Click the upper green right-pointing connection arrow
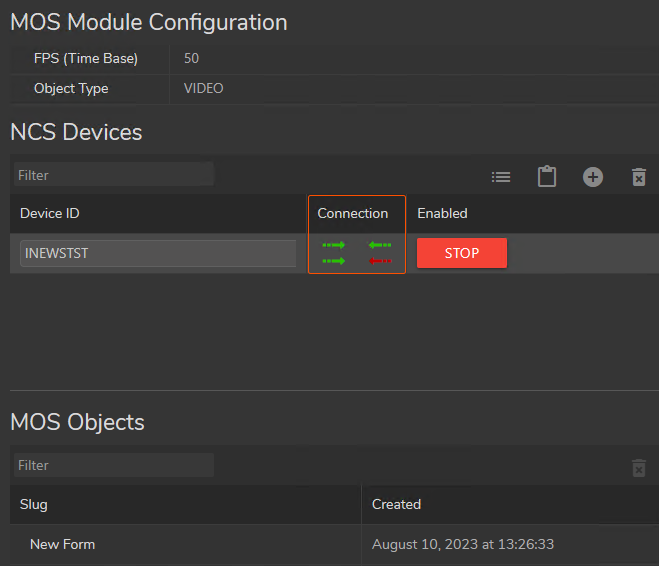The width and height of the screenshot is (659, 566). tap(333, 245)
